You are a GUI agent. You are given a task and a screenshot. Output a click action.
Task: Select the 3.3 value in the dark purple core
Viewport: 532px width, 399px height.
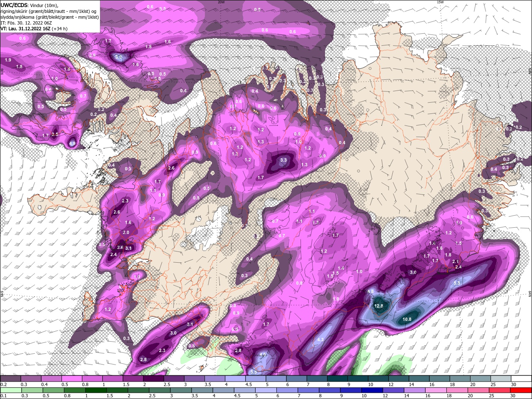click(x=283, y=160)
